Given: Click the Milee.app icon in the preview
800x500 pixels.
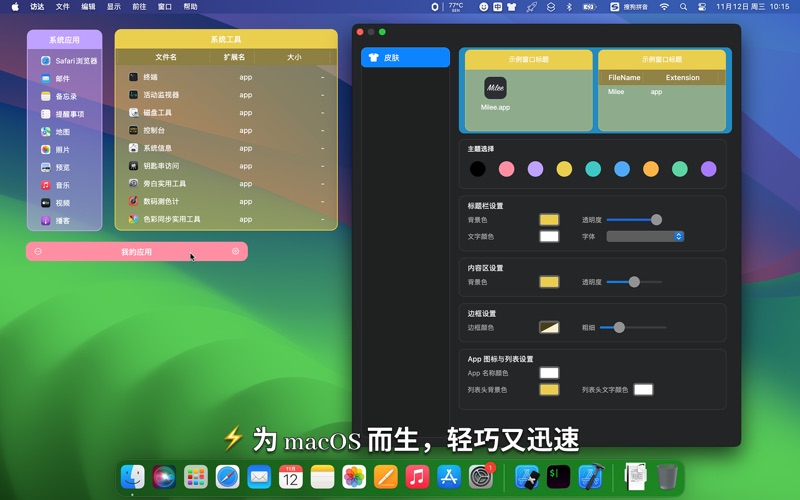Looking at the screenshot, I should coord(495,88).
